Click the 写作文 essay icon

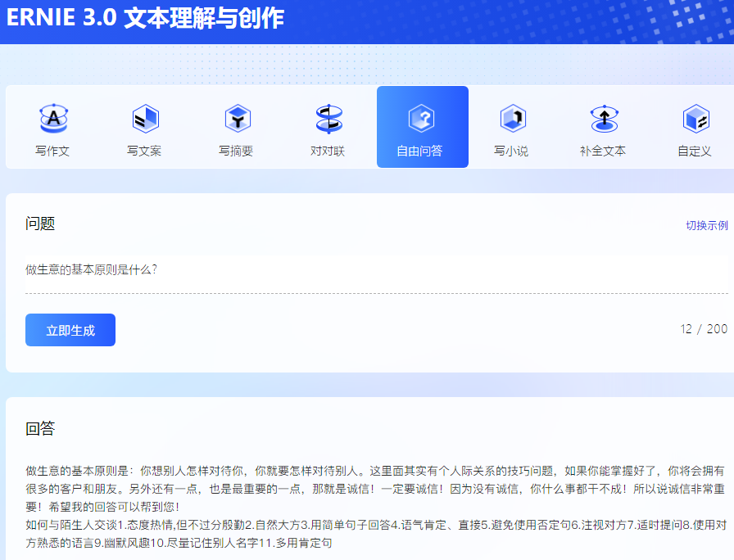(x=53, y=119)
